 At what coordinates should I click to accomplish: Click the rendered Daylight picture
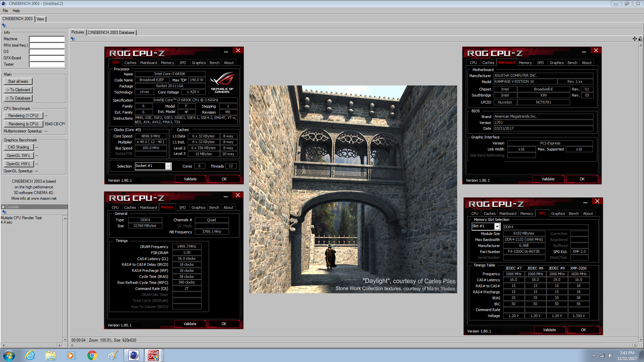(353, 189)
